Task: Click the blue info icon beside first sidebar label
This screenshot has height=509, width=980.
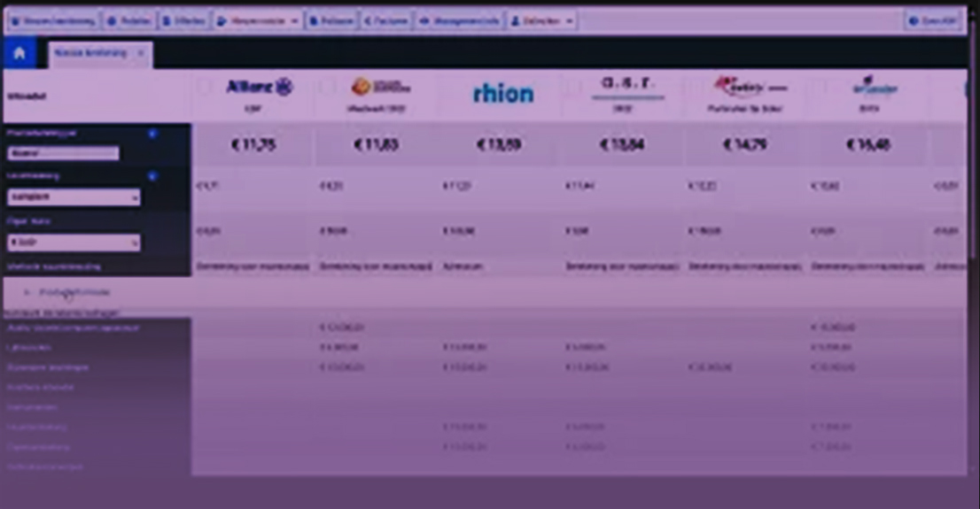Action: pos(152,134)
